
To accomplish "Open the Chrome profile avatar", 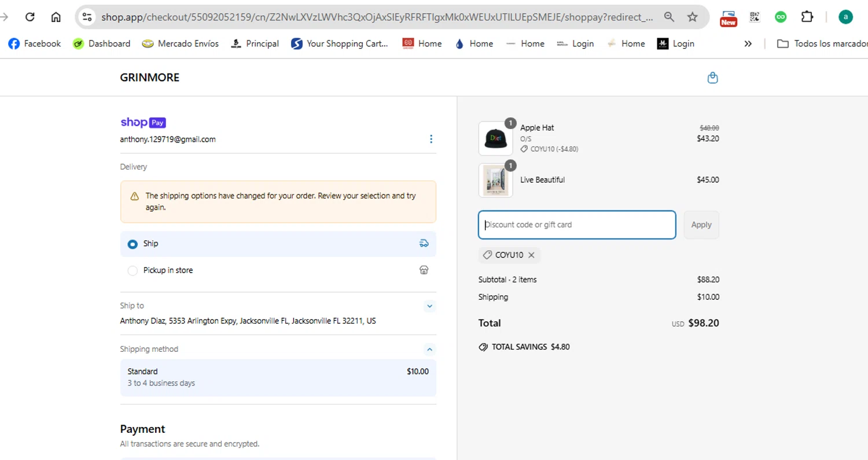I will [x=845, y=17].
